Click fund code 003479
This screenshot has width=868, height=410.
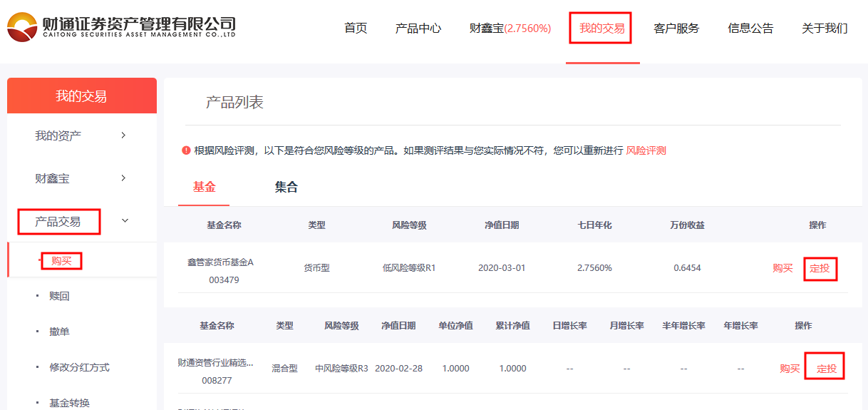point(224,280)
